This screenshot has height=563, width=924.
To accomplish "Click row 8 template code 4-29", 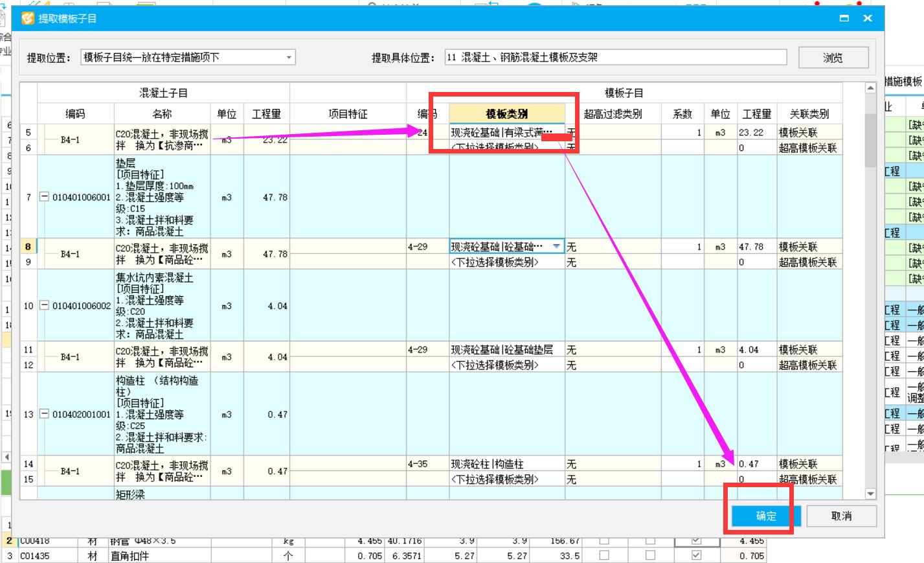I will tap(427, 247).
